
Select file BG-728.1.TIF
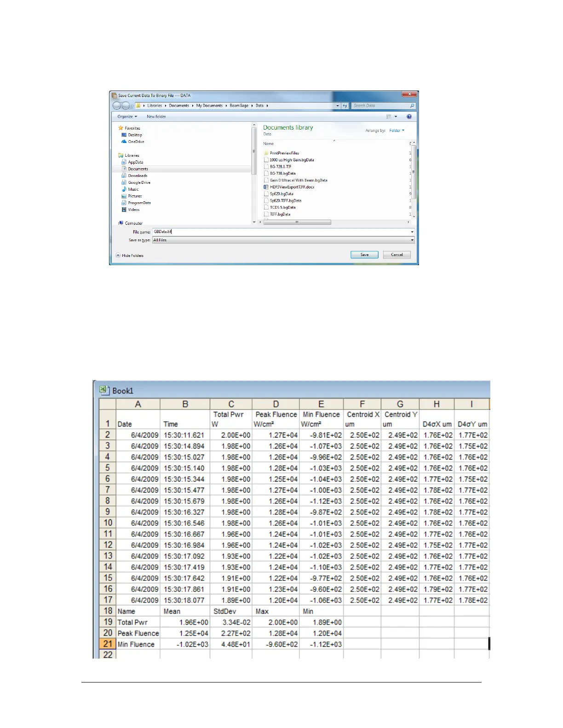[281, 167]
